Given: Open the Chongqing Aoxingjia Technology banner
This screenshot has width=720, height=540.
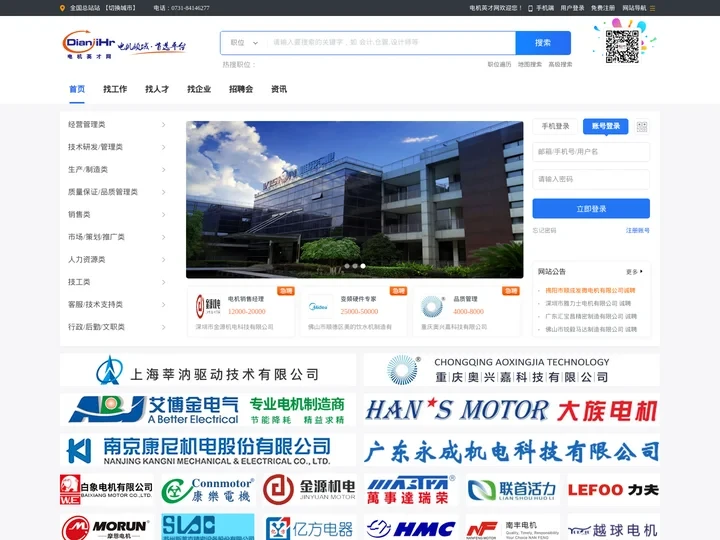Looking at the screenshot, I should tap(512, 370).
